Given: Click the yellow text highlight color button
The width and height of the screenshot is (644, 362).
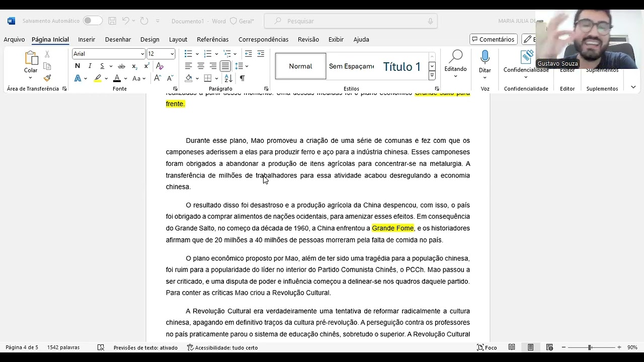Looking at the screenshot, I should click(98, 78).
